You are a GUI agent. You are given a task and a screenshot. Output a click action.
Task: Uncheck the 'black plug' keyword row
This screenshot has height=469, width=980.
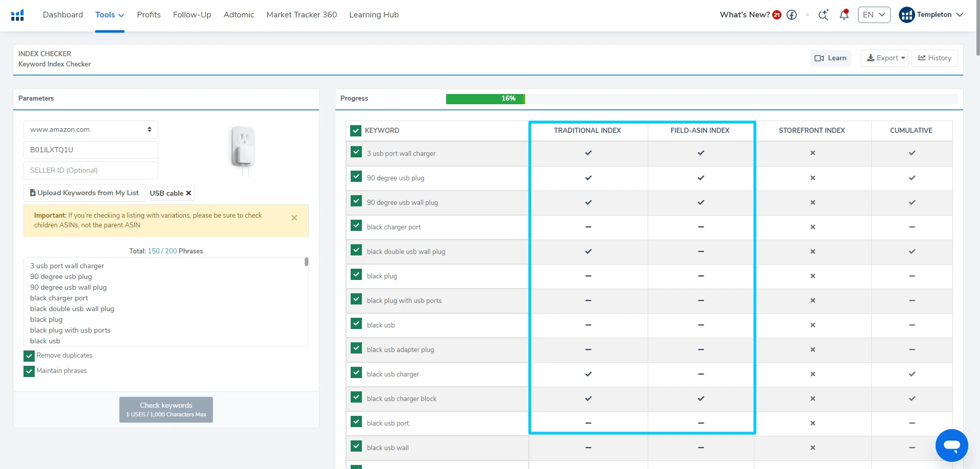[x=356, y=275]
